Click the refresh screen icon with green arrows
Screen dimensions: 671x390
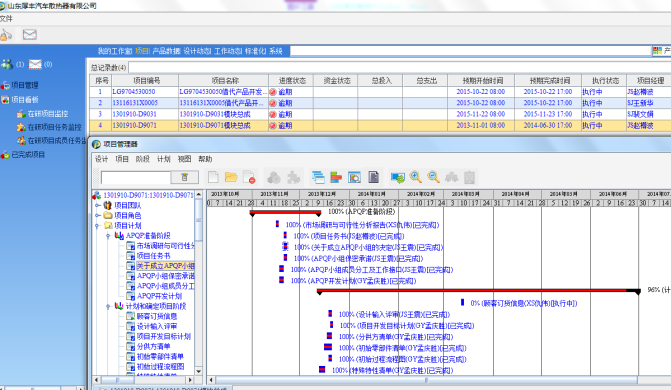point(398,177)
